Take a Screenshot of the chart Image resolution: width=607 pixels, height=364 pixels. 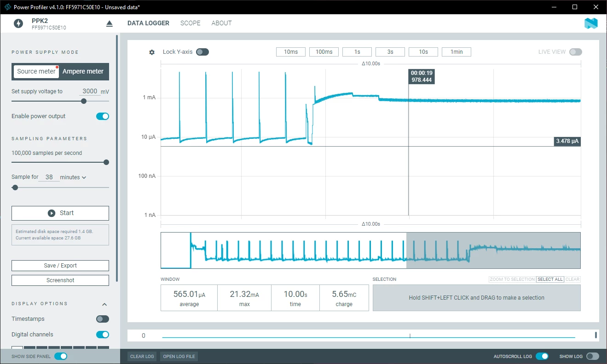coord(60,280)
